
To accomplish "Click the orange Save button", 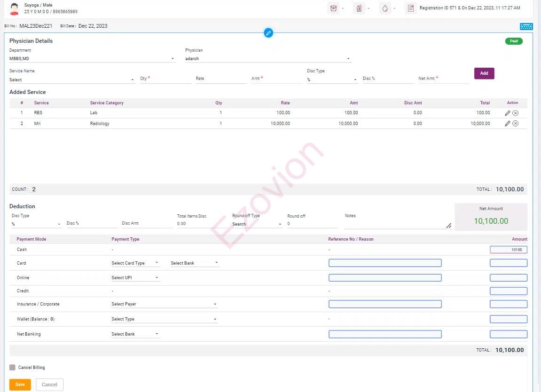I will point(20,384).
